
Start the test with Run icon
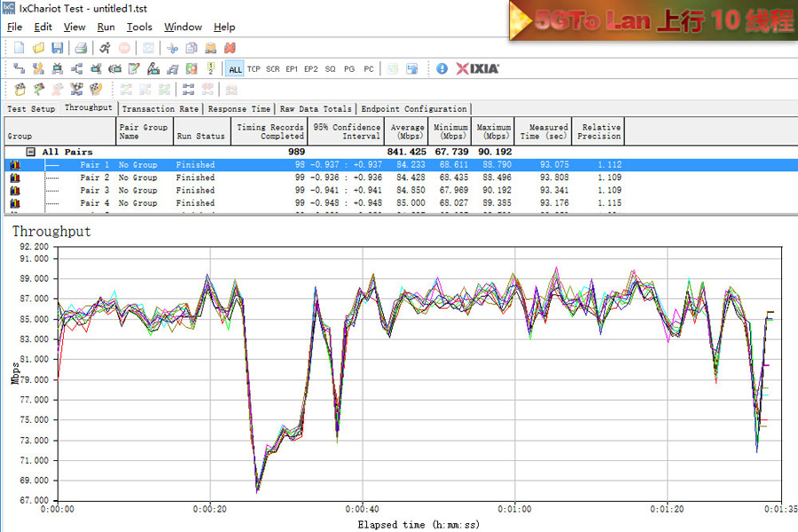click(x=105, y=48)
